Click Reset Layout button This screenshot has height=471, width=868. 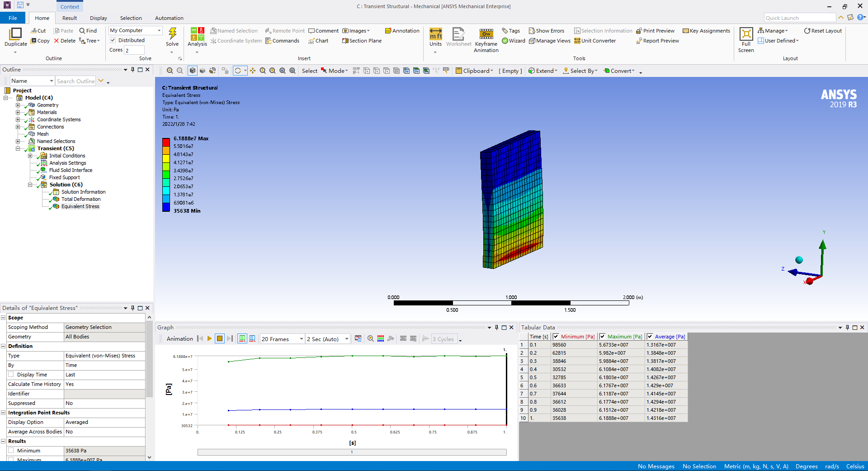pyautogui.click(x=823, y=31)
